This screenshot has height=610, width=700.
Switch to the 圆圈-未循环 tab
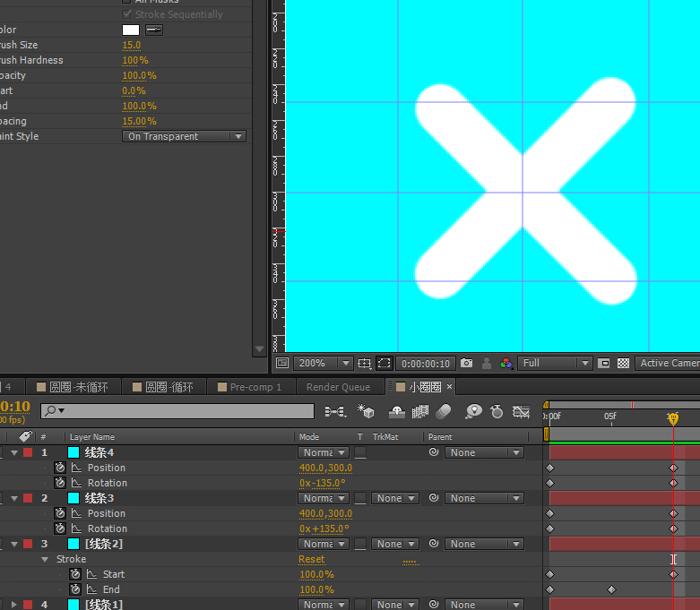coord(73,387)
